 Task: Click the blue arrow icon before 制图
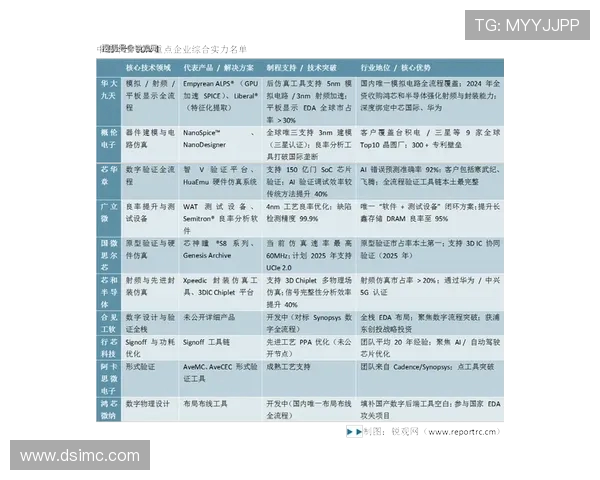(x=354, y=432)
